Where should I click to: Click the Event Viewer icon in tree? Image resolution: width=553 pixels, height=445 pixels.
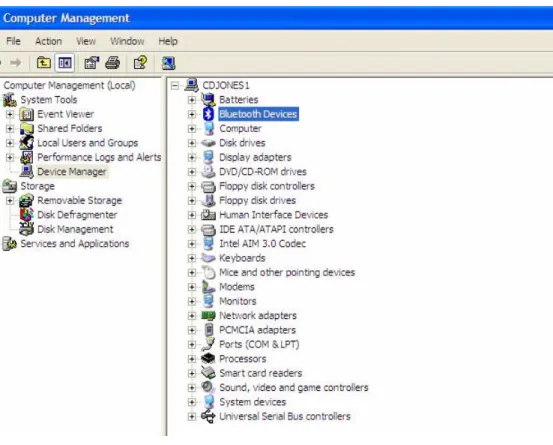[x=26, y=114]
